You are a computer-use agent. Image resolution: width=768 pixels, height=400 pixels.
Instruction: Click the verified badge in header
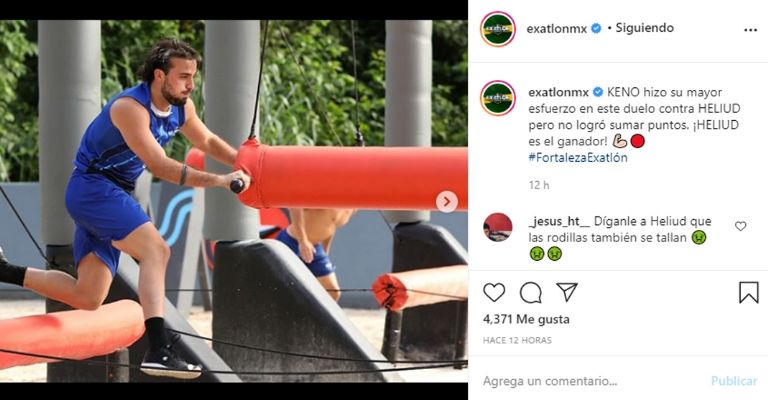596,28
